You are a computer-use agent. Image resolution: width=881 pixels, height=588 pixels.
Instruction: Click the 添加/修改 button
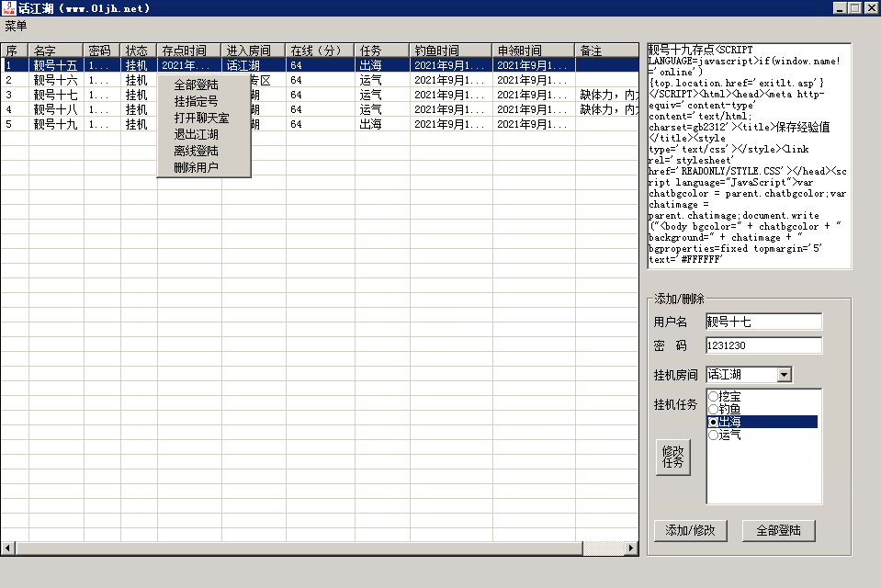pyautogui.click(x=691, y=530)
